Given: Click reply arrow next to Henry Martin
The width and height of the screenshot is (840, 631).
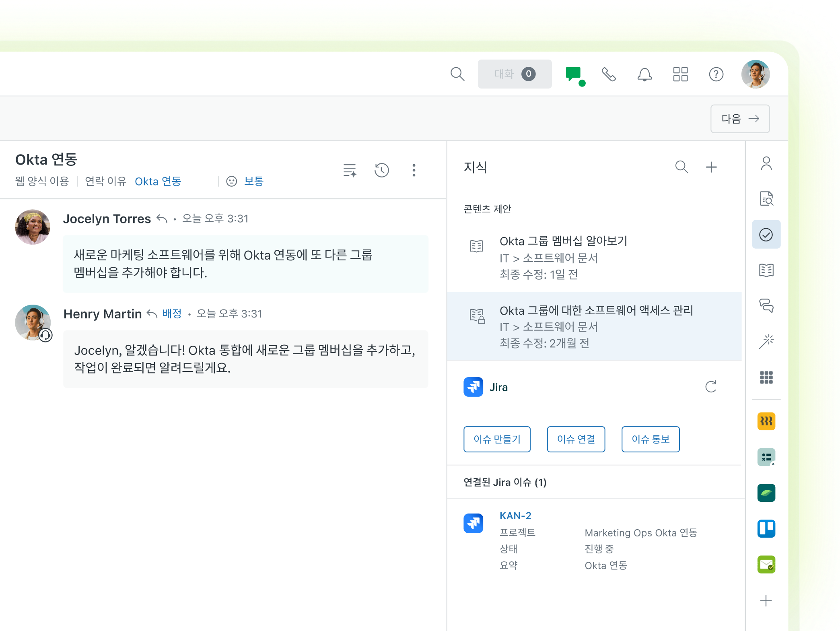Looking at the screenshot, I should pyautogui.click(x=152, y=314).
